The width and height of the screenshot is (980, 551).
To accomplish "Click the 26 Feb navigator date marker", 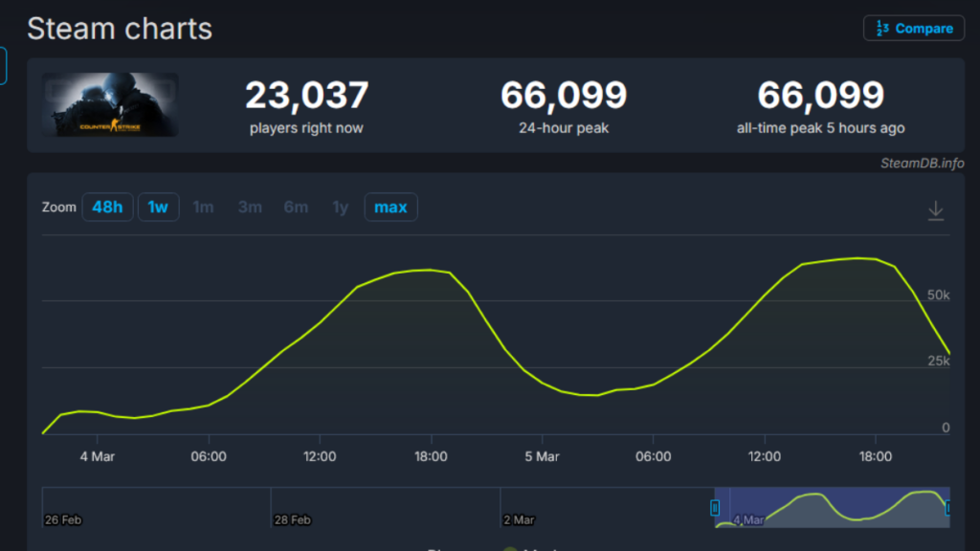I will 63,519.
